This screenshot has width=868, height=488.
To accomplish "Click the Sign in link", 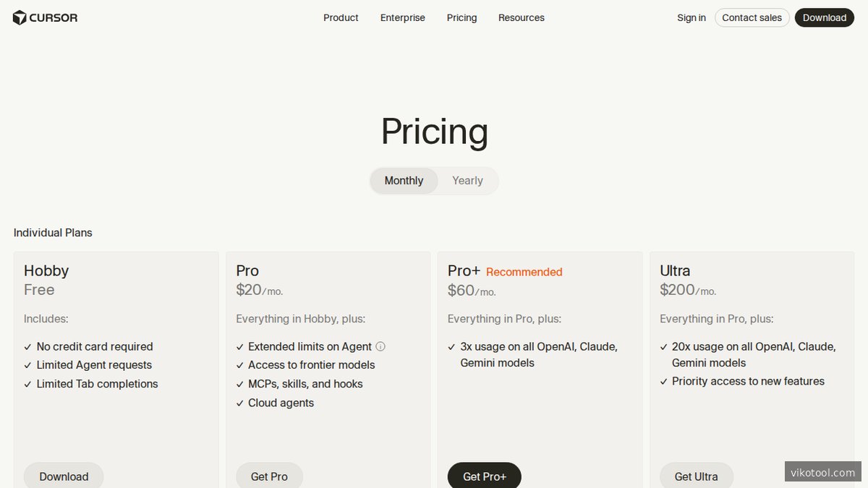I will click(x=691, y=17).
